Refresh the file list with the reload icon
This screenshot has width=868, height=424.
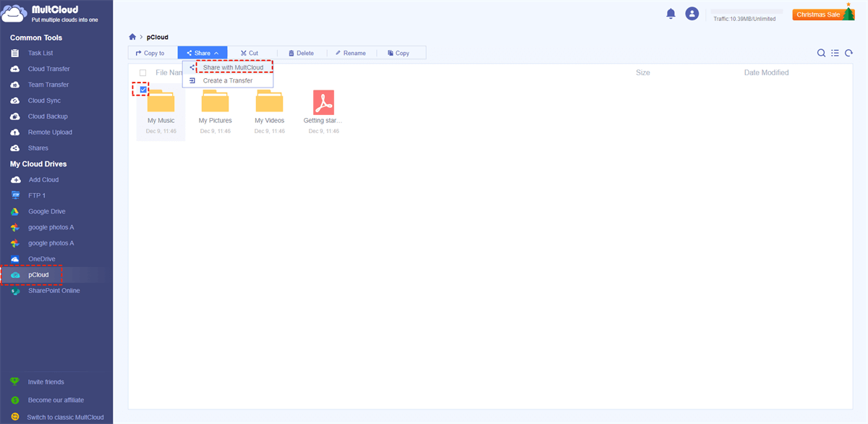[x=848, y=53]
